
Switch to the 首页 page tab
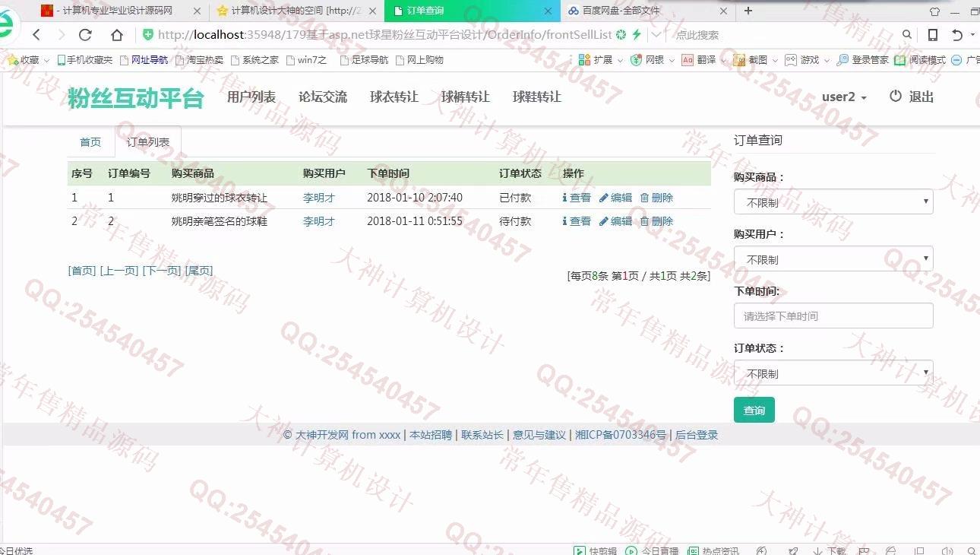tap(90, 142)
